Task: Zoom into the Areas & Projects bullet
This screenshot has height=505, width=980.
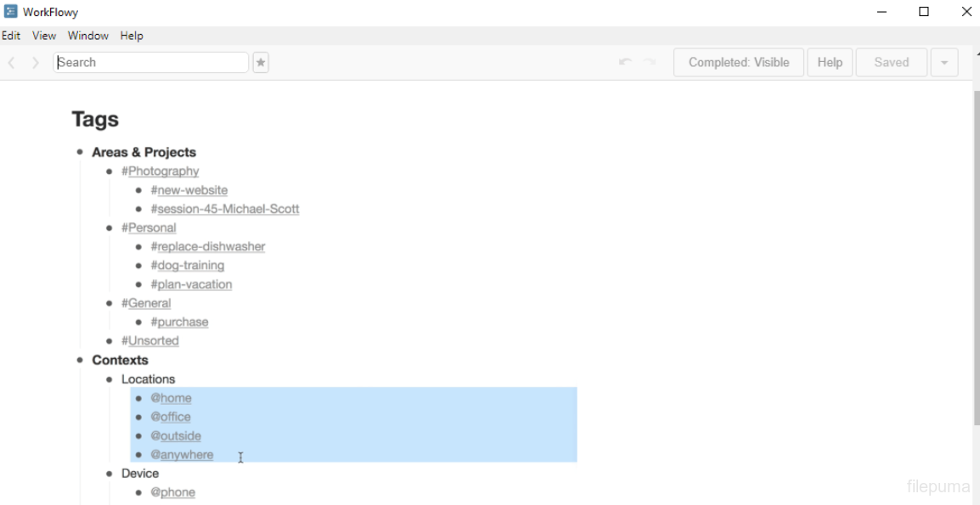Action: pos(80,152)
